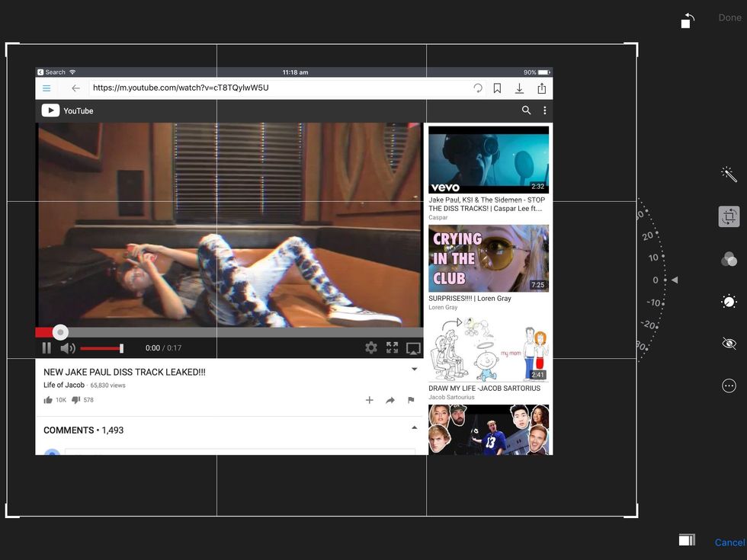Viewport: 747px width, 560px height.
Task: Open YouTube search magnifier
Action: coord(526,110)
